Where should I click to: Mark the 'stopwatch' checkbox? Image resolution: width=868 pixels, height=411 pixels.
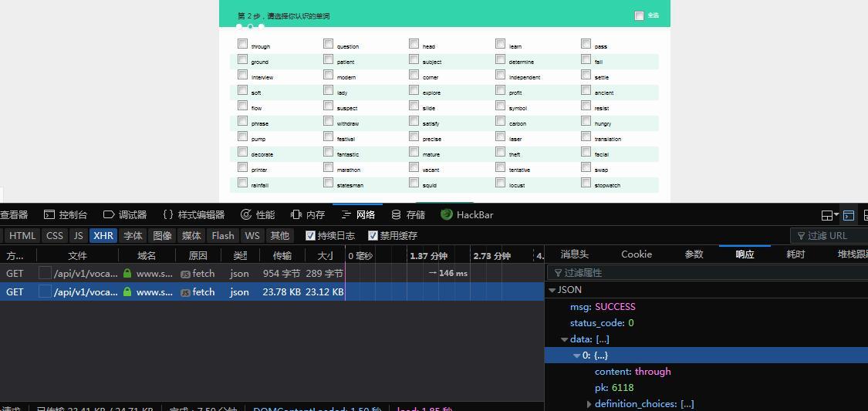point(586,182)
